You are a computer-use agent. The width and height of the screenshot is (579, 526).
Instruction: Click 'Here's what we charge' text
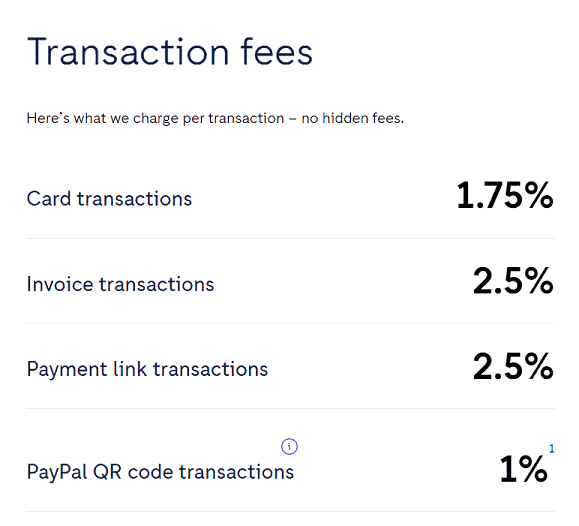pos(103,118)
